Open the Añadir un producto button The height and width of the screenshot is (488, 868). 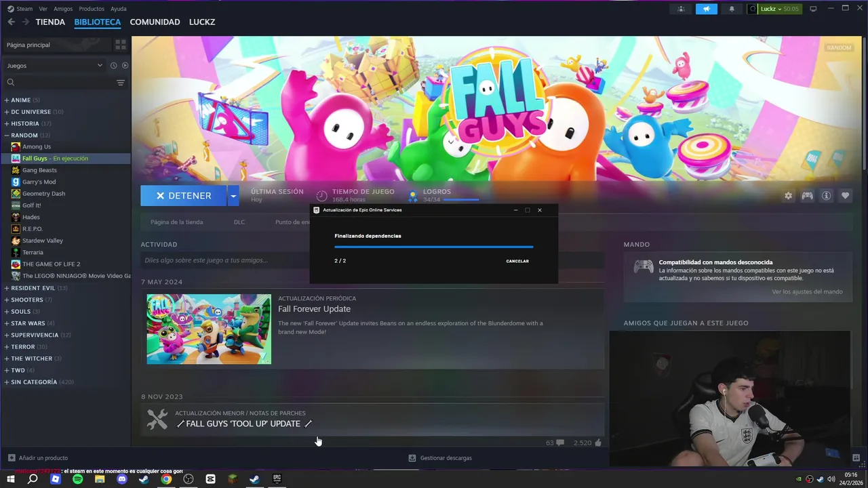tap(37, 458)
